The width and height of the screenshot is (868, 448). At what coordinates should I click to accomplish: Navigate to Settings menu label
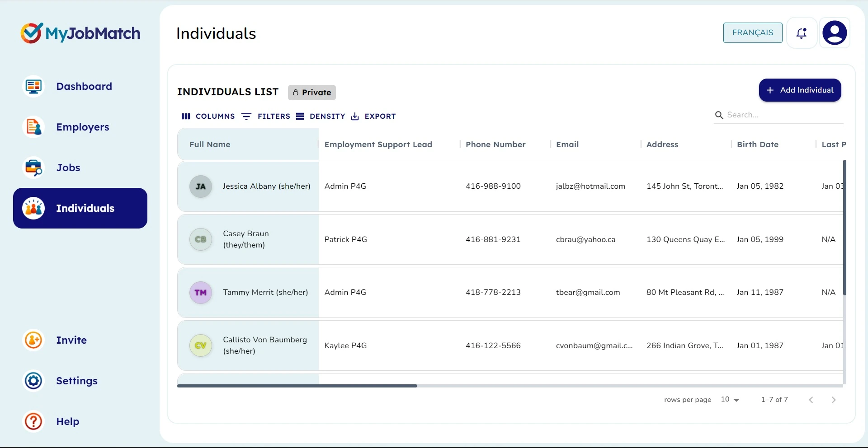coord(77,381)
